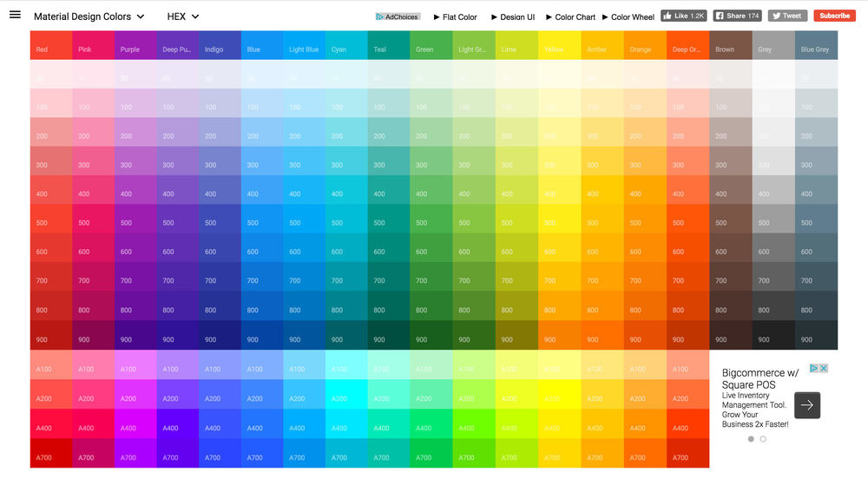Click the Blue Grey 100 swatch

[816, 103]
